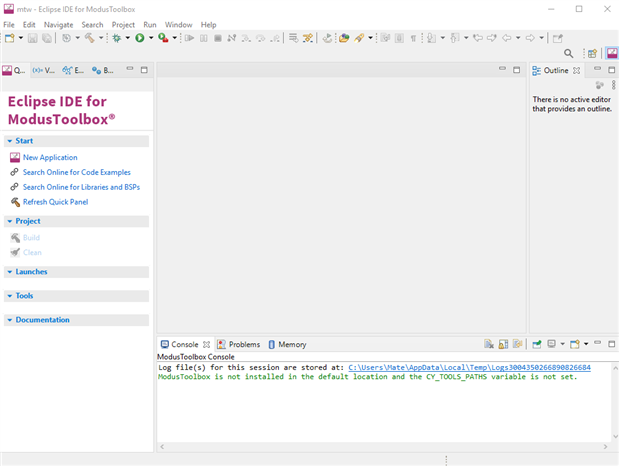The height and width of the screenshot is (466, 619).
Task: Switch to the Breakpoints tab
Action: coord(102,70)
